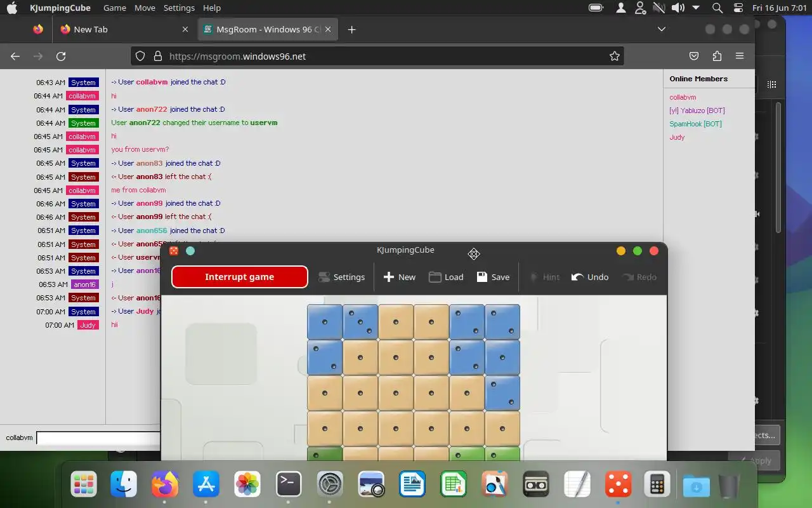Screen dimensions: 812x508
Task: Open the KJumpingCube application menu
Action: coord(60,8)
